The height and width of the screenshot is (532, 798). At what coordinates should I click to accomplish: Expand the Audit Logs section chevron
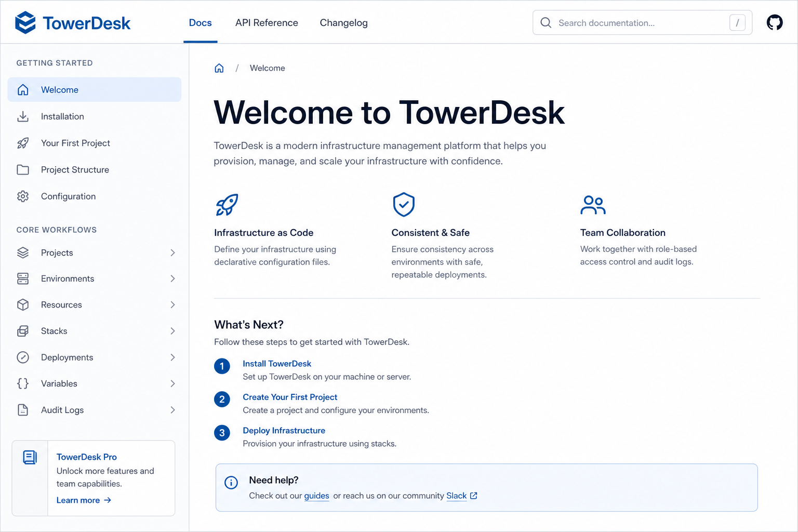(172, 410)
